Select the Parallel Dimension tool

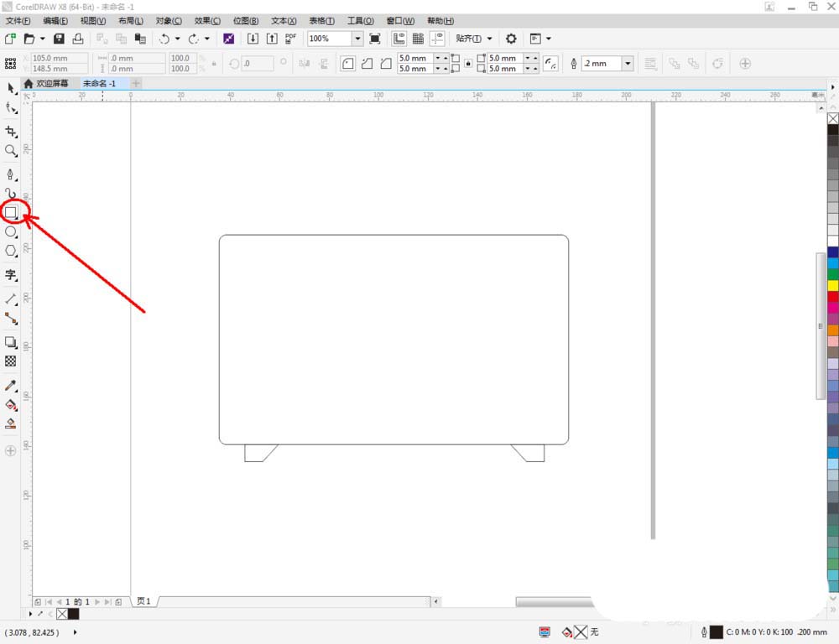11,299
